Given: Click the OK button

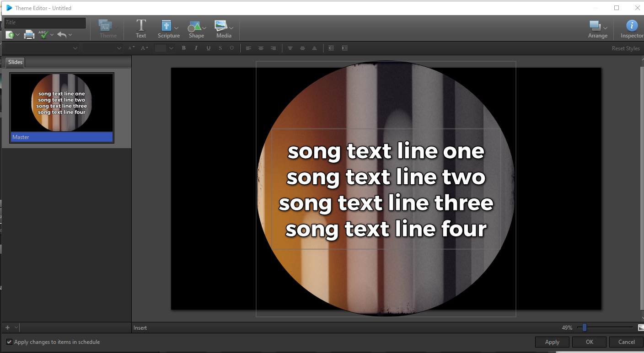Looking at the screenshot, I should point(589,342).
